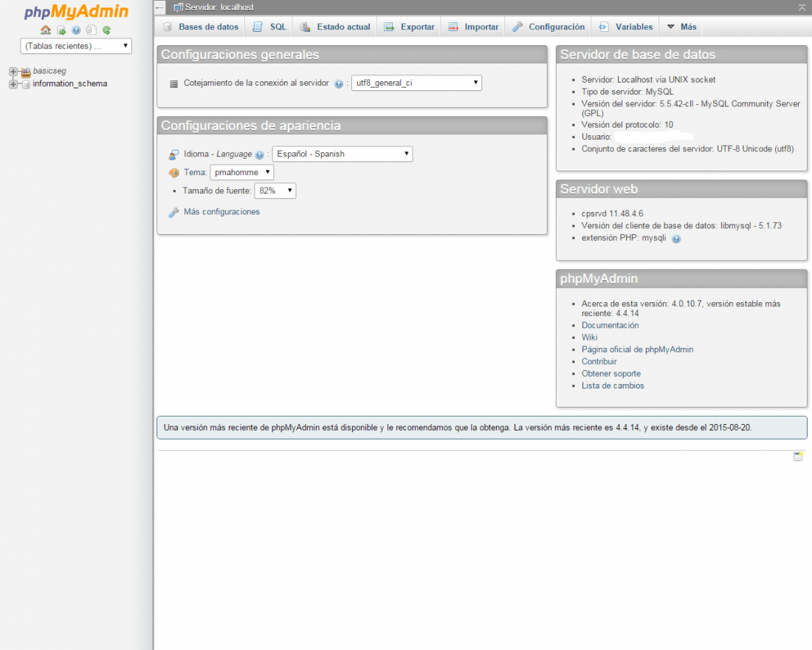Viewport: 812px width, 650px height.
Task: Click 'Versión del protocolo: 10' text
Action: [627, 125]
